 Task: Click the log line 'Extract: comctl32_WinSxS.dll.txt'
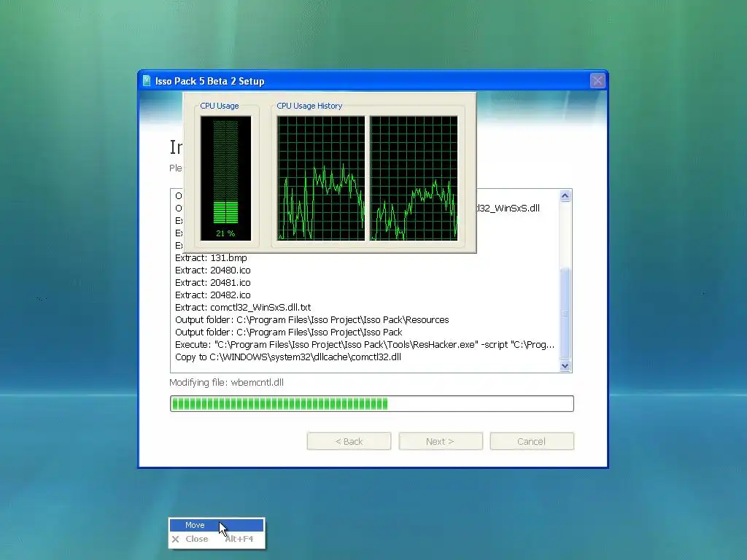(243, 308)
